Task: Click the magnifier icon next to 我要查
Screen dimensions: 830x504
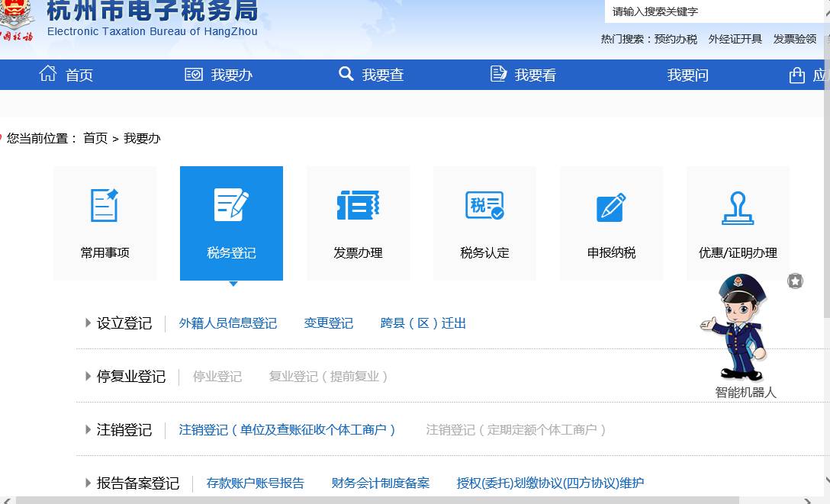Action: coord(346,73)
